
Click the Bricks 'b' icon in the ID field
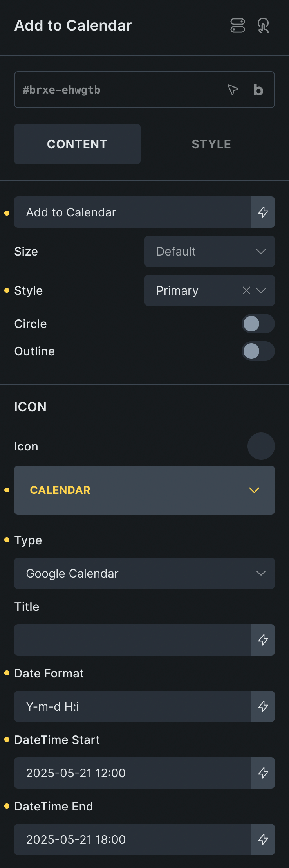[258, 90]
